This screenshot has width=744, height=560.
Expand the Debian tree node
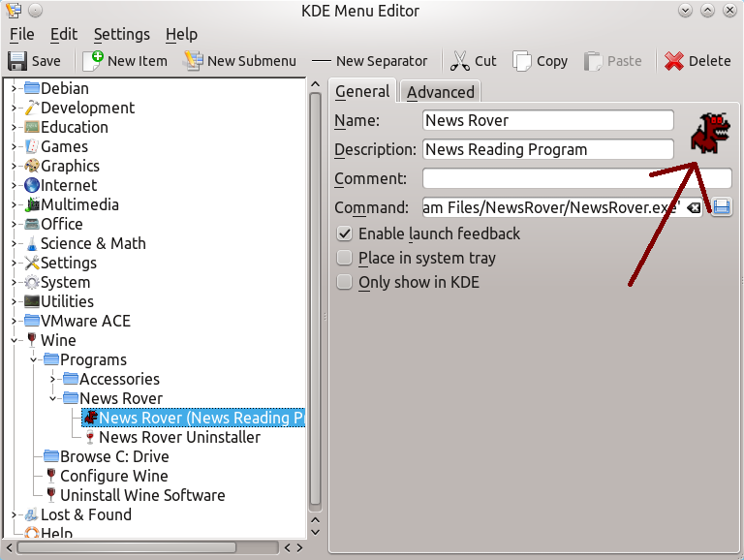tap(14, 88)
